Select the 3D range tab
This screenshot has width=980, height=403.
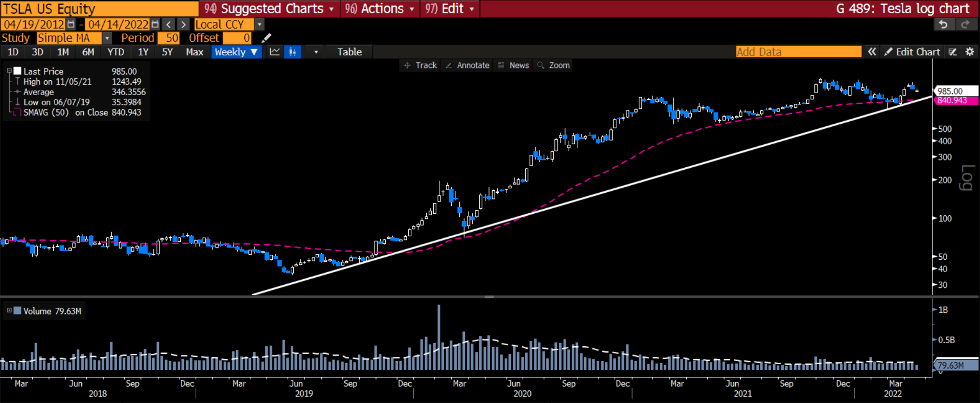click(x=37, y=52)
